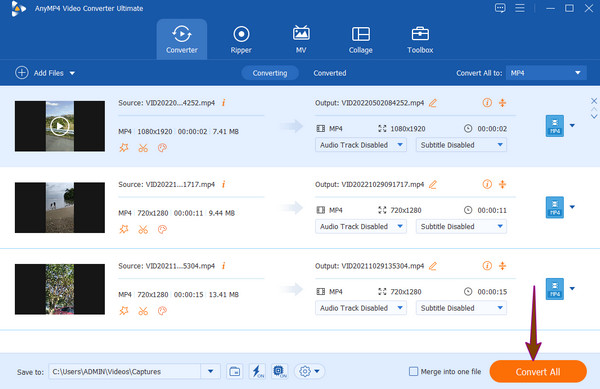
Task: Play the VID20220...4252.mp4 thumbnail preview
Action: pyautogui.click(x=60, y=126)
